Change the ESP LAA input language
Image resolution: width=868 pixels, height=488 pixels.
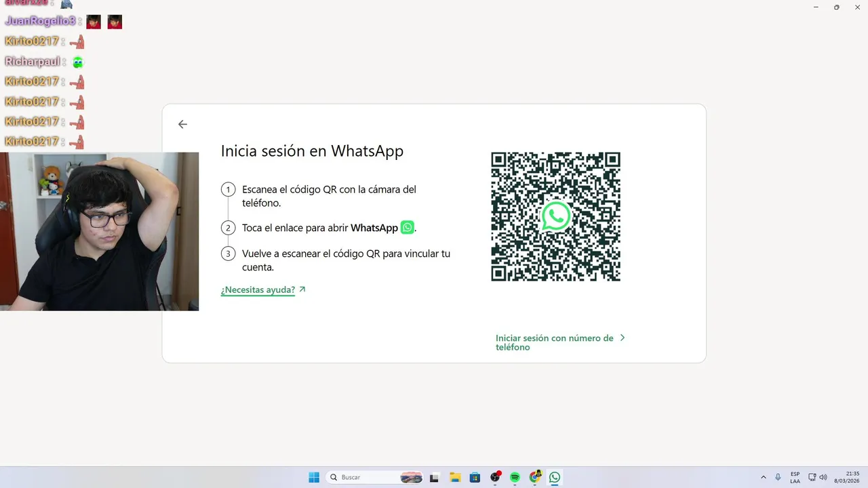pyautogui.click(x=795, y=477)
